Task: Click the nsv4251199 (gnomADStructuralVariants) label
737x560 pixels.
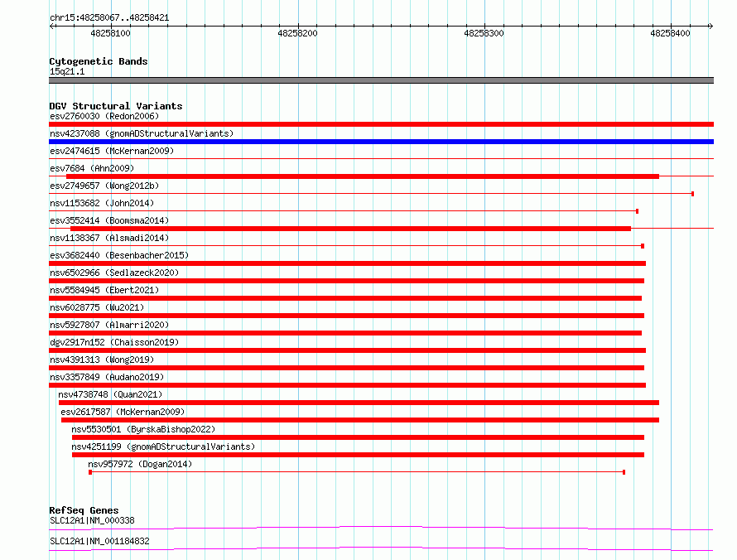Action: tap(163, 447)
